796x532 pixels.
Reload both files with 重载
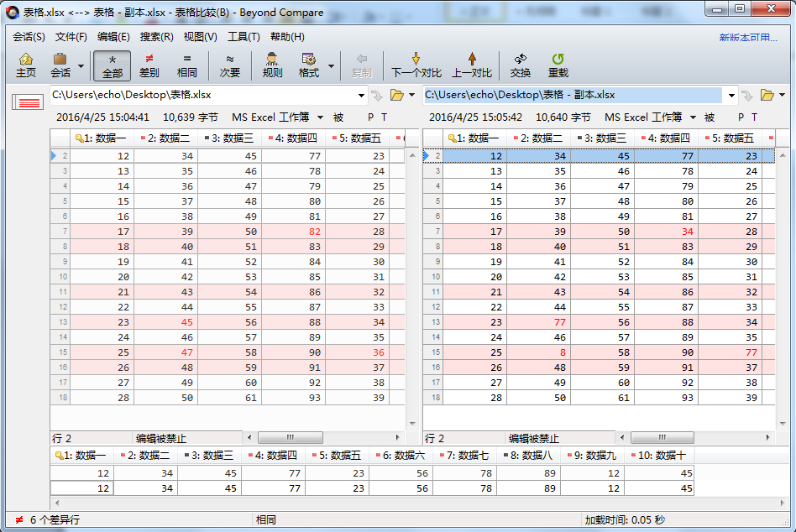pyautogui.click(x=558, y=65)
